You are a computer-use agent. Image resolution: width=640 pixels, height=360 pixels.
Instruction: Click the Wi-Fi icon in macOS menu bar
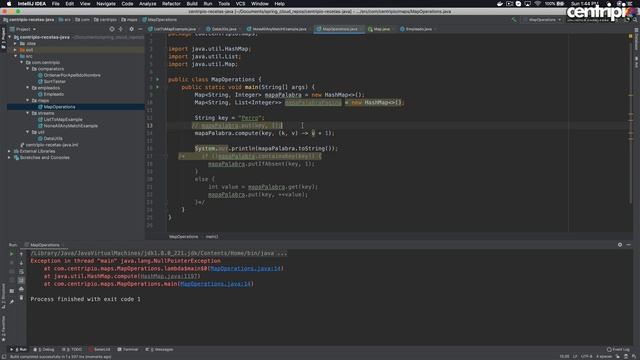538,4
